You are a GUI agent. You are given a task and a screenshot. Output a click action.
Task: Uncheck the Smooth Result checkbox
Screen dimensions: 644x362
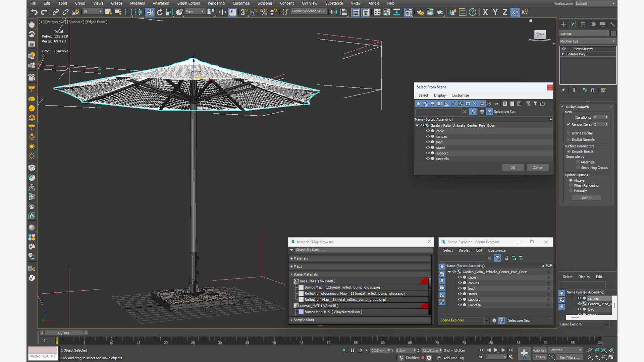(569, 152)
